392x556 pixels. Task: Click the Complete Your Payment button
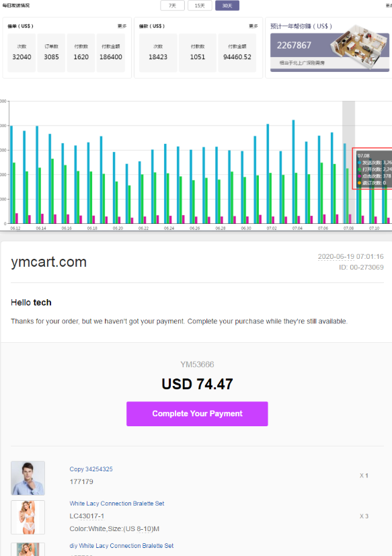click(x=197, y=414)
